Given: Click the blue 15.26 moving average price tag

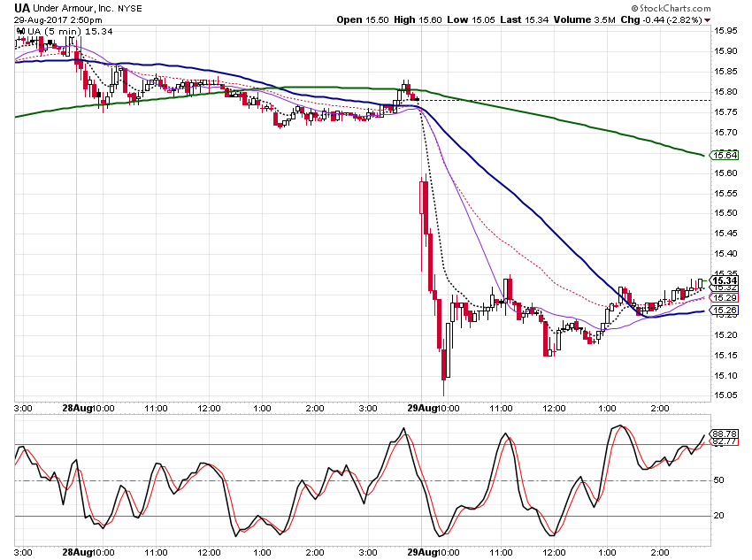Looking at the screenshot, I should 725,311.
